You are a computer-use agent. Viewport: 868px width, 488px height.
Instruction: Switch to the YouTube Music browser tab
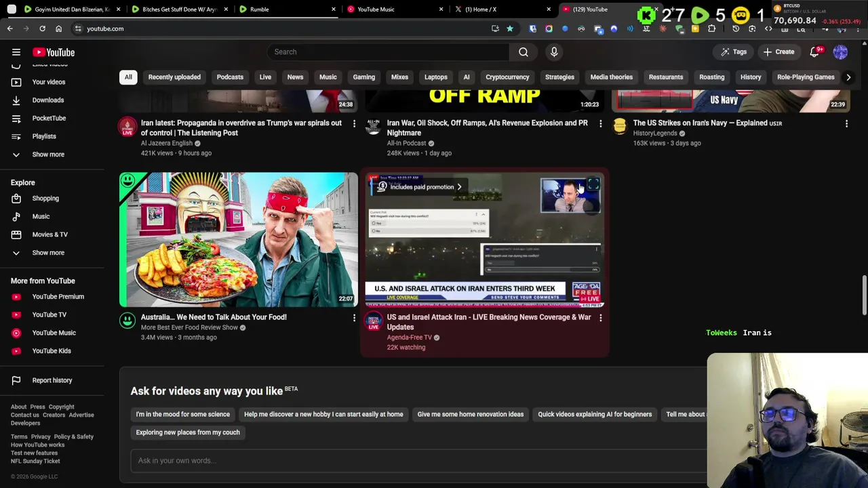[393, 9]
